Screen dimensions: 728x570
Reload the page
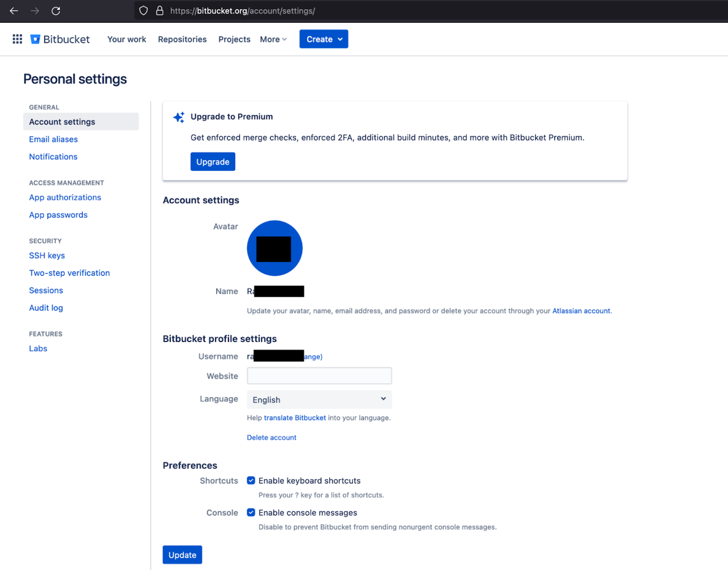[55, 10]
